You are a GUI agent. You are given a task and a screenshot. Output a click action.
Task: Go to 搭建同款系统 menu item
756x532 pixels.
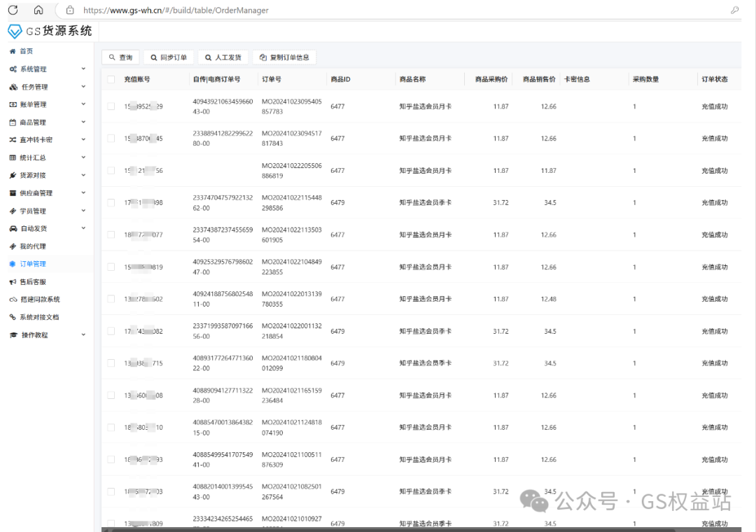[39, 300]
